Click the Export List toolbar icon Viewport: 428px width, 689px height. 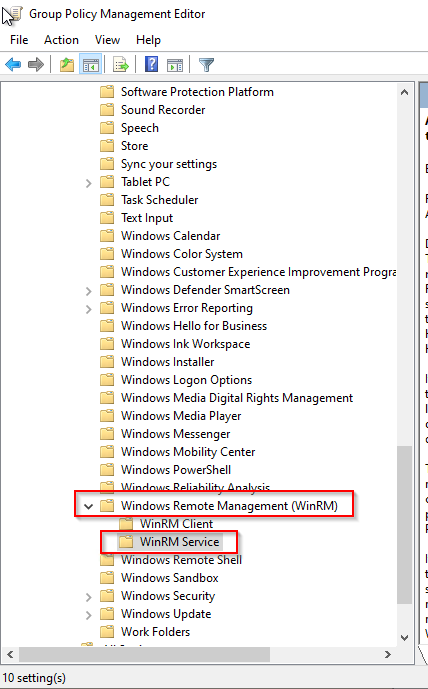tap(121, 65)
